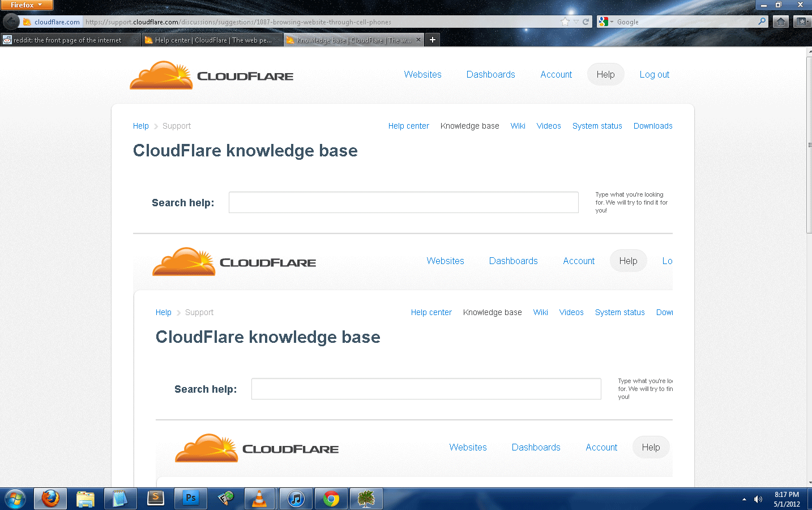Open Dashboards in the topmost header

point(491,74)
